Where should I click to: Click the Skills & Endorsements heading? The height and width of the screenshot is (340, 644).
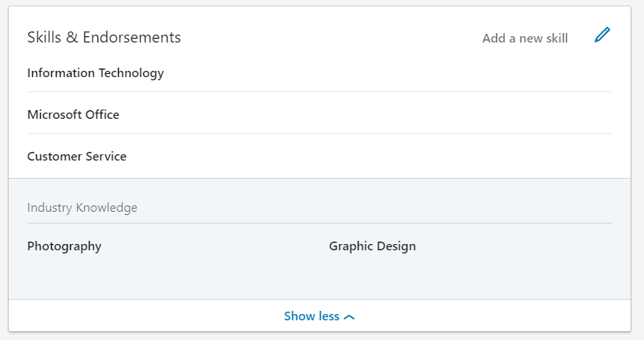click(x=104, y=37)
